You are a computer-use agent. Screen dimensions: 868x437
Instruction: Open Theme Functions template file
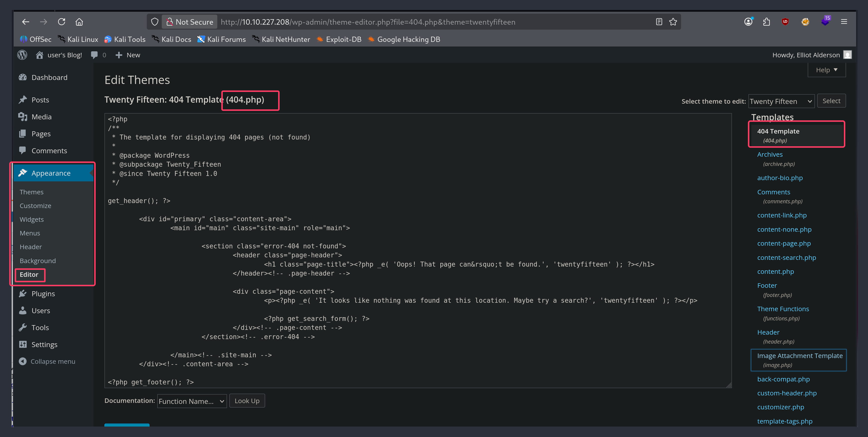coord(783,309)
